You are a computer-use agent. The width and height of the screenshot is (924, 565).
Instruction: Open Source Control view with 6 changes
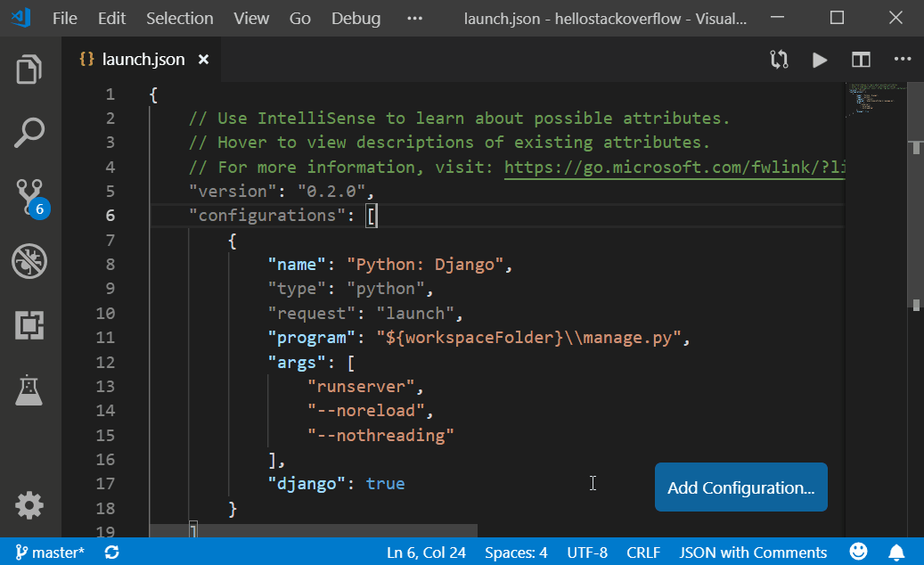(x=29, y=198)
